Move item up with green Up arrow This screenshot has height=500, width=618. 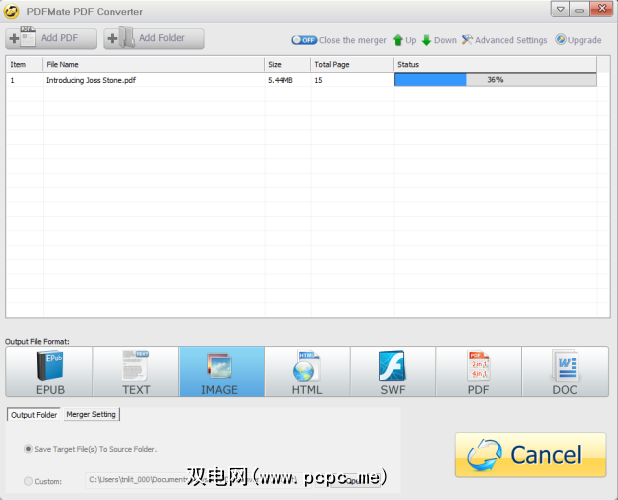click(x=404, y=40)
